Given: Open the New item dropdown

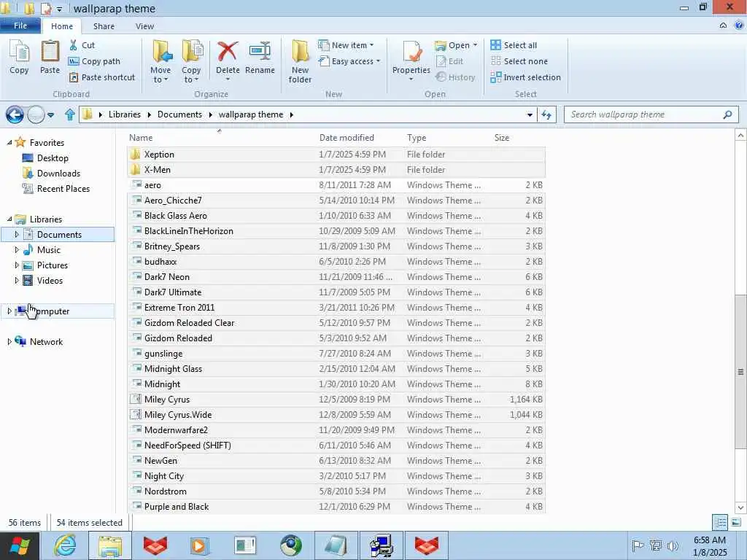Looking at the screenshot, I should pyautogui.click(x=346, y=45).
